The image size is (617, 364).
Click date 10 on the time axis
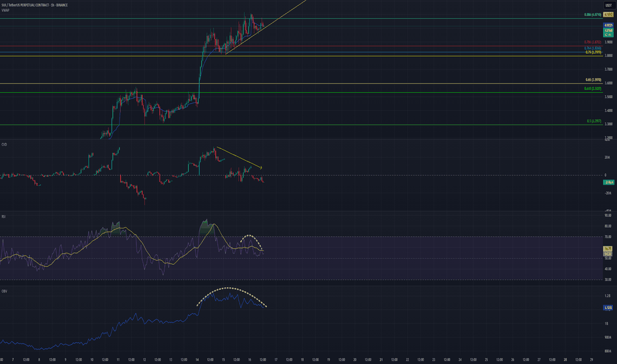(91, 359)
